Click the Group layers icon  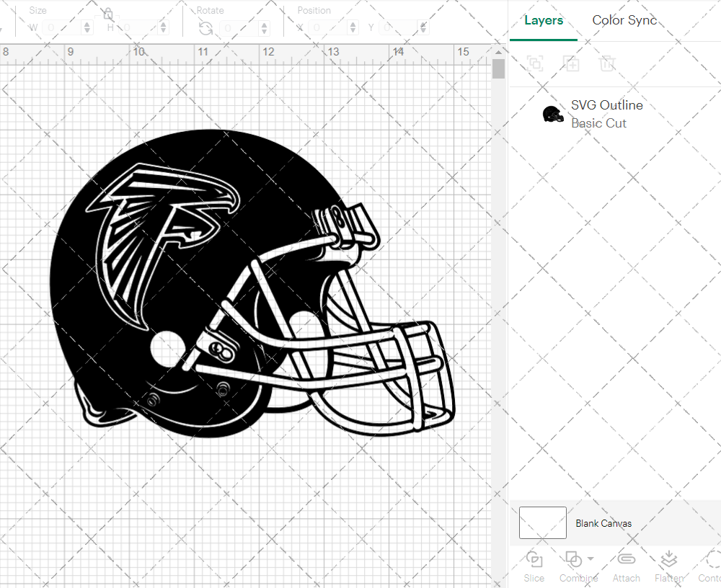coord(535,63)
